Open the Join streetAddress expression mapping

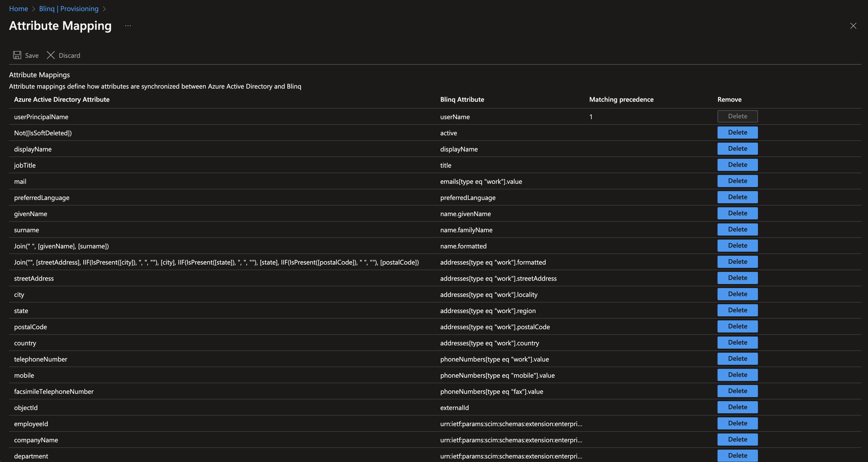tap(216, 263)
